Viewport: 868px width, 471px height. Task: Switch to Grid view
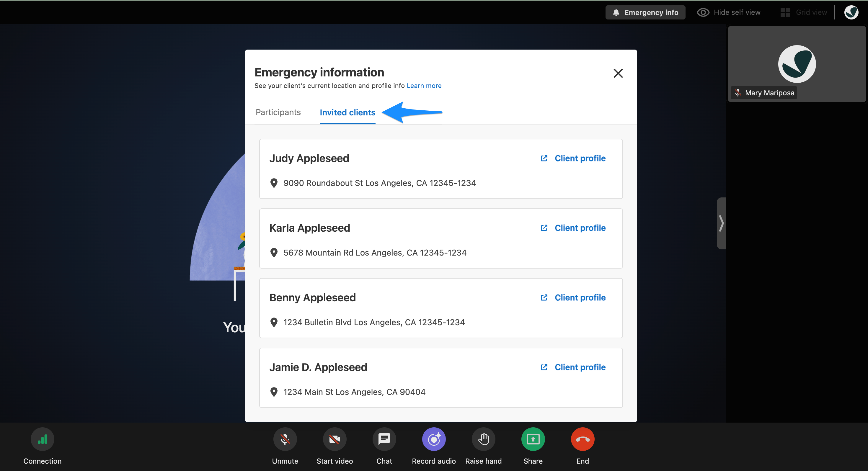(804, 12)
